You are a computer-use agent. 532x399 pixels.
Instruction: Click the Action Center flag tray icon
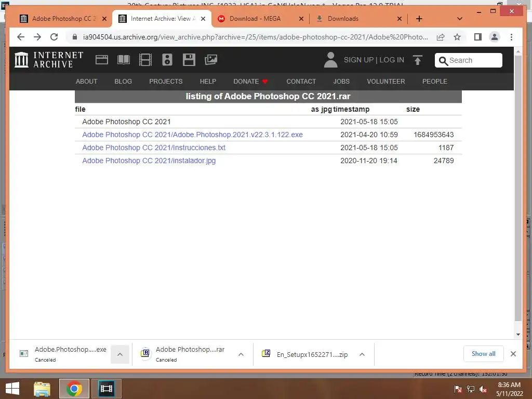click(458, 390)
